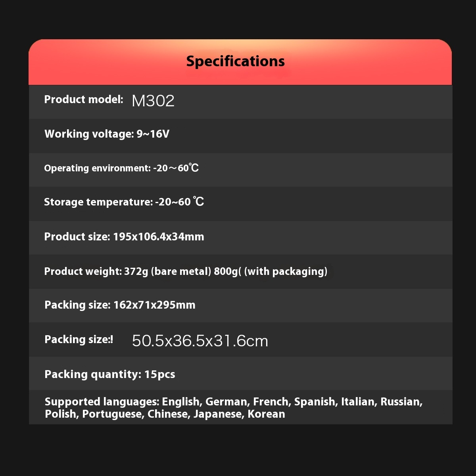Select Polish in the languages list
The height and width of the screenshot is (476, 476).
59,414
